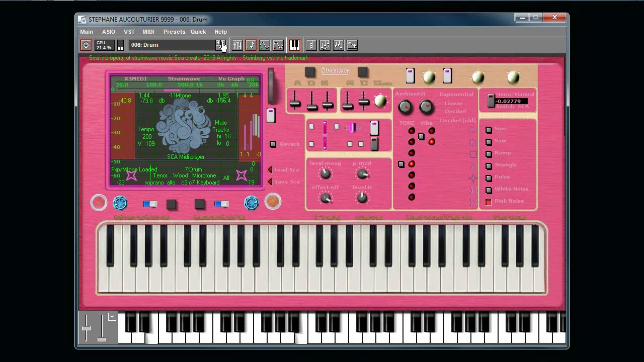The image size is (644, 362).
Task: Click the p-mod knob
Action: point(362,174)
